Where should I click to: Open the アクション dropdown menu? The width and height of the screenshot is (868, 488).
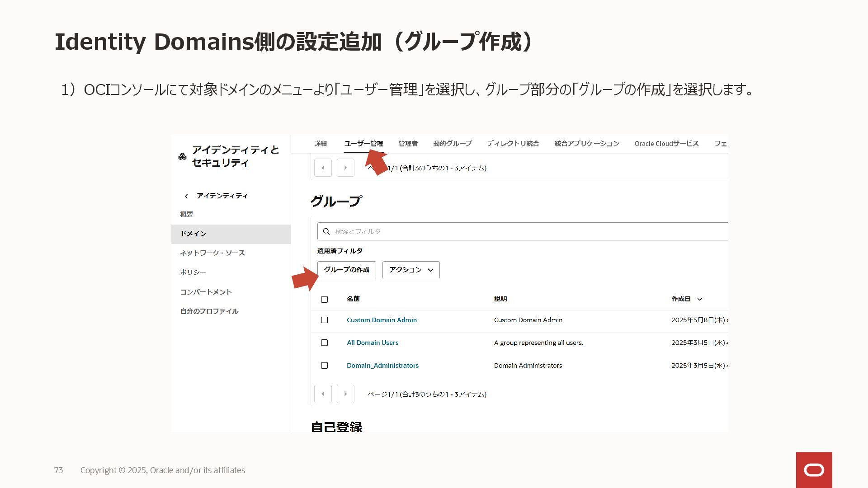[x=411, y=270]
